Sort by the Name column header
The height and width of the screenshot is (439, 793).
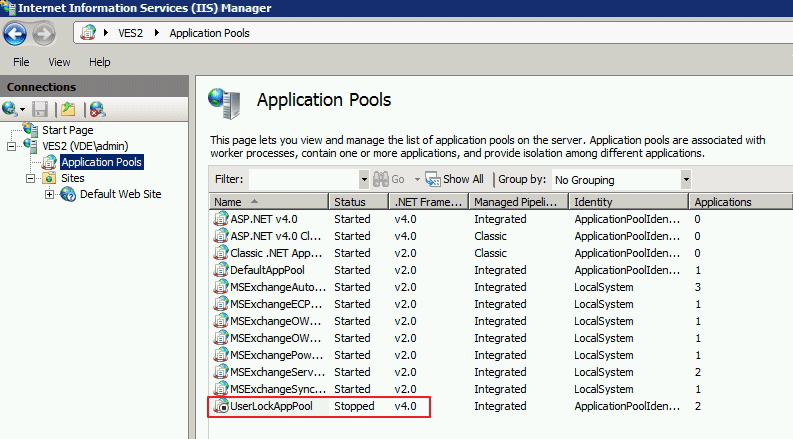click(x=269, y=202)
